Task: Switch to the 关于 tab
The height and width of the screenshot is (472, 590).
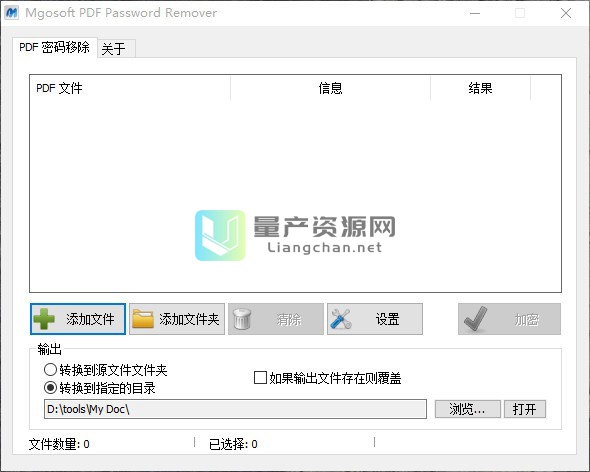Action: tap(116, 49)
